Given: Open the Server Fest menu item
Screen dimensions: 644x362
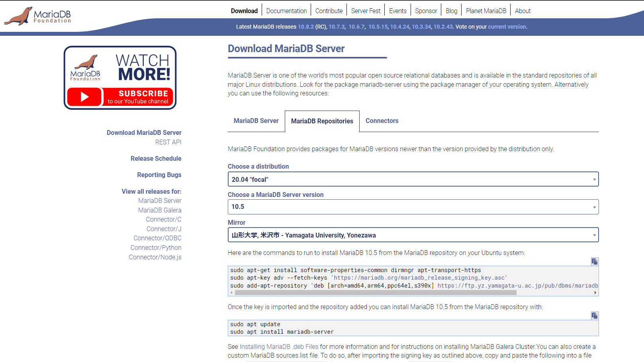Looking at the screenshot, I should coord(366,11).
